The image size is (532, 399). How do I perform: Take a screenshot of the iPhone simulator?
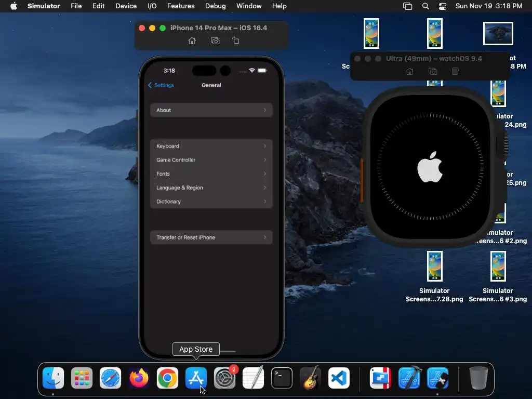tap(215, 41)
